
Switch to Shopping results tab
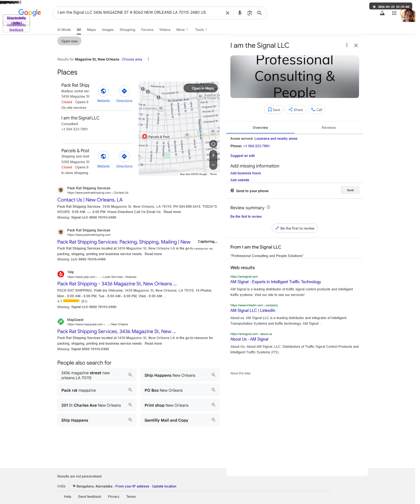tap(127, 30)
